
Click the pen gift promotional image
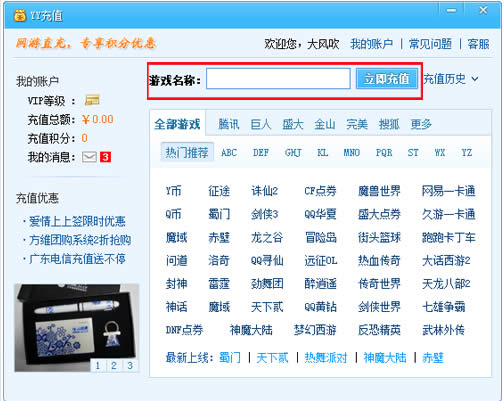coord(77,327)
